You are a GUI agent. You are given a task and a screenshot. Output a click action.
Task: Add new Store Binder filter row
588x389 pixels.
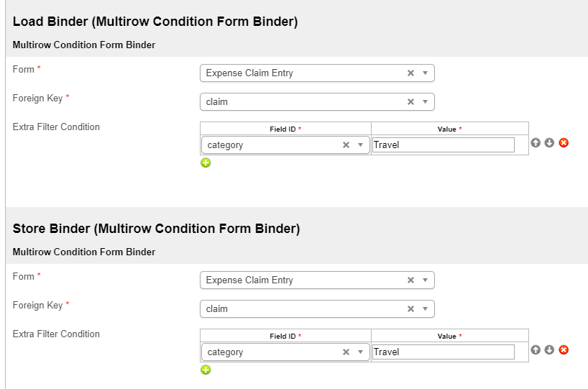(x=206, y=370)
